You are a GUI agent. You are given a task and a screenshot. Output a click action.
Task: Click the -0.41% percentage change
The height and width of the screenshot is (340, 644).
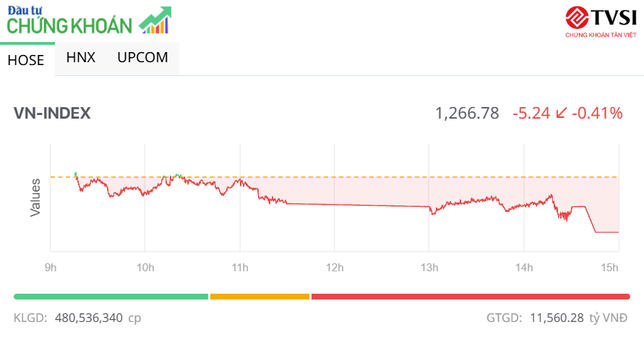[597, 114]
